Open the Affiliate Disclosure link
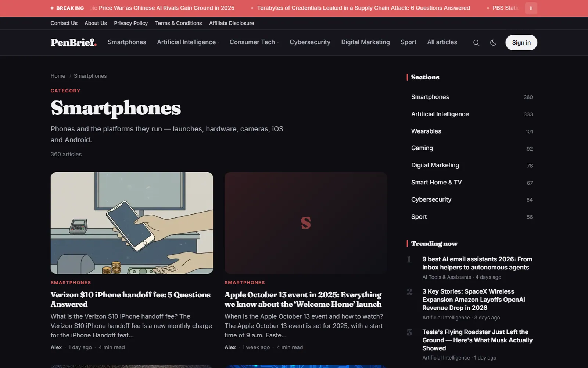This screenshot has width=588, height=368. point(232,23)
